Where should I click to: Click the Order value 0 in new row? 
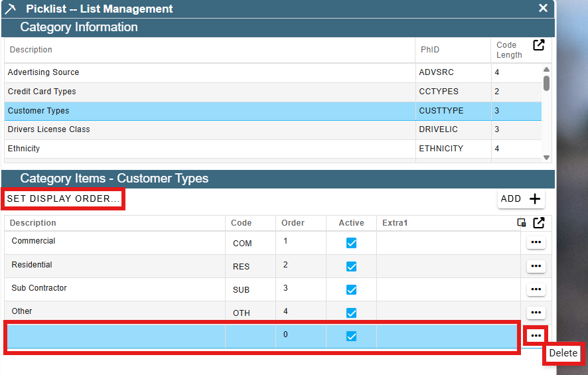(x=285, y=335)
